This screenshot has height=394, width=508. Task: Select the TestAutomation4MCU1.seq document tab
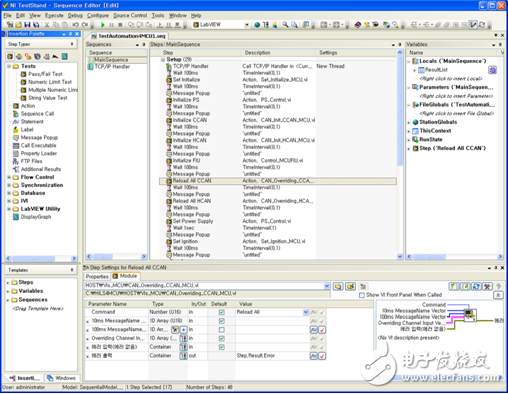click(129, 36)
